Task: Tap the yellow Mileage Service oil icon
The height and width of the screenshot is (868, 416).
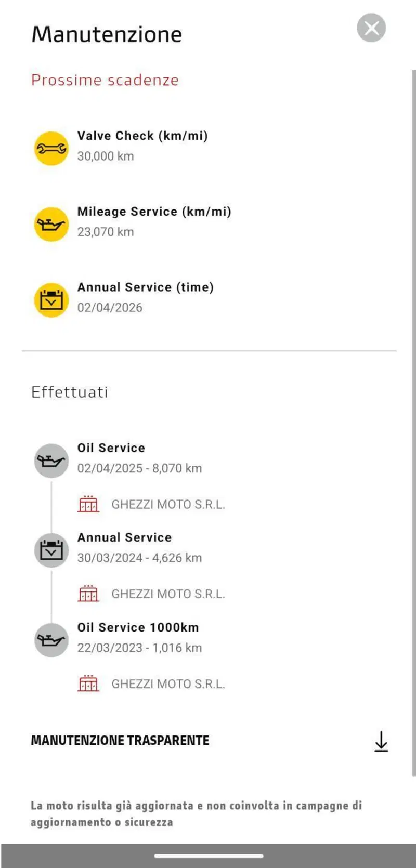Action: tap(51, 224)
